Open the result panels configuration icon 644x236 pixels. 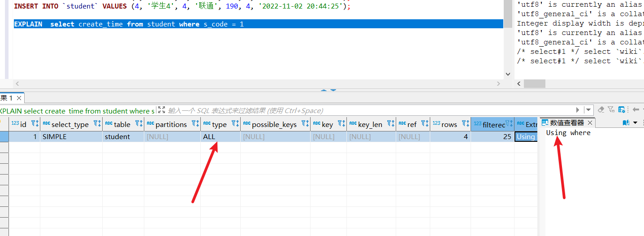(622, 110)
